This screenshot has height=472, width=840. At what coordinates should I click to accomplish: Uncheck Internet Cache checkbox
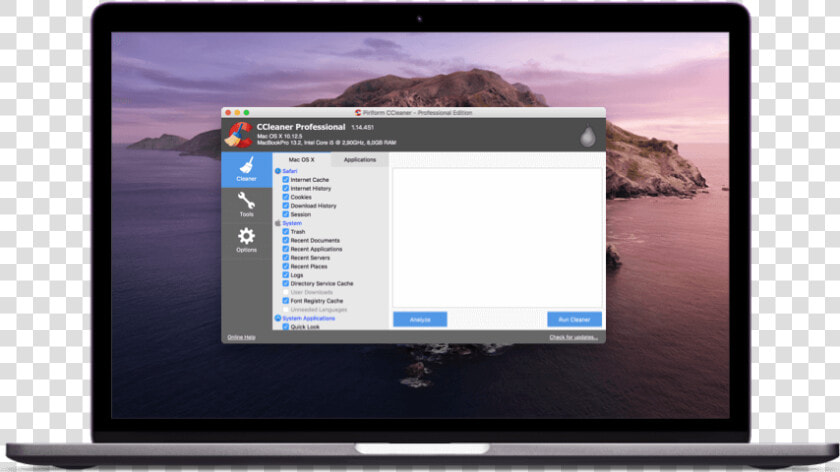click(286, 179)
